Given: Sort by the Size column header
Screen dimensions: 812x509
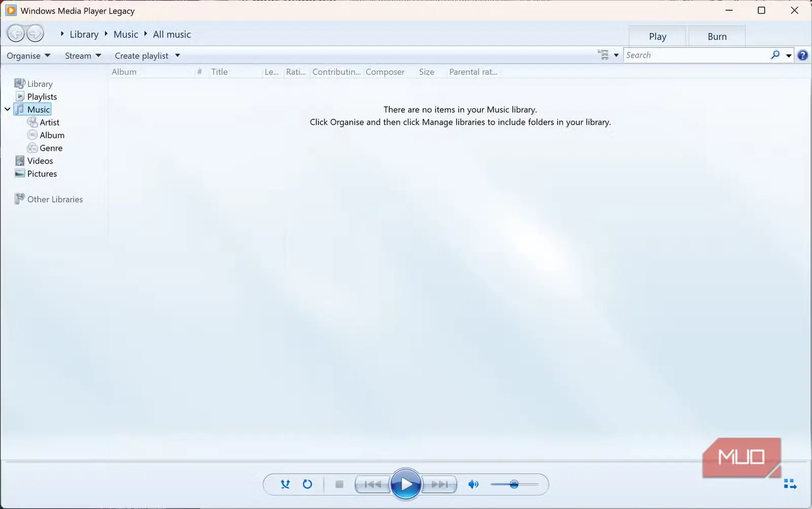Looking at the screenshot, I should [x=431, y=72].
